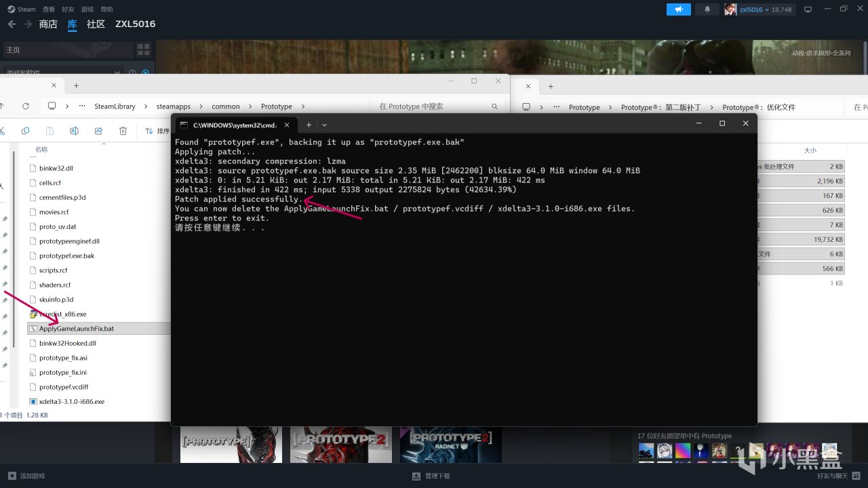
Task: Open Steam notifications bell
Action: pyautogui.click(x=707, y=9)
